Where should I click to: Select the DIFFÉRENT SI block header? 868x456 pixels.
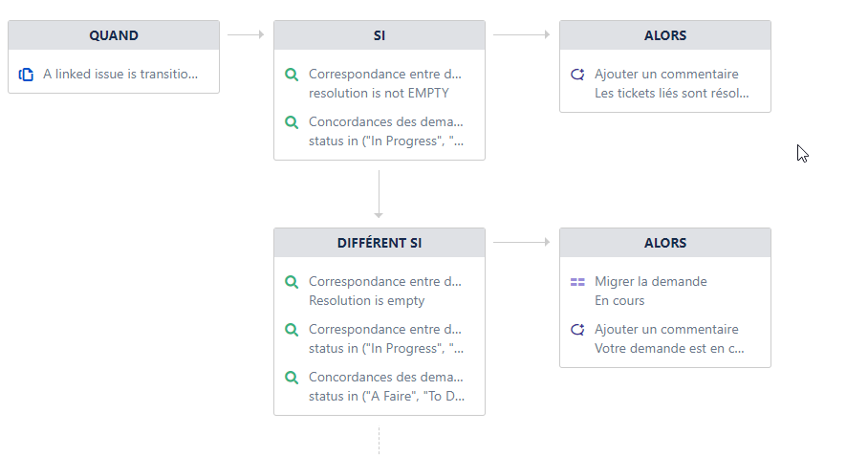pos(380,243)
